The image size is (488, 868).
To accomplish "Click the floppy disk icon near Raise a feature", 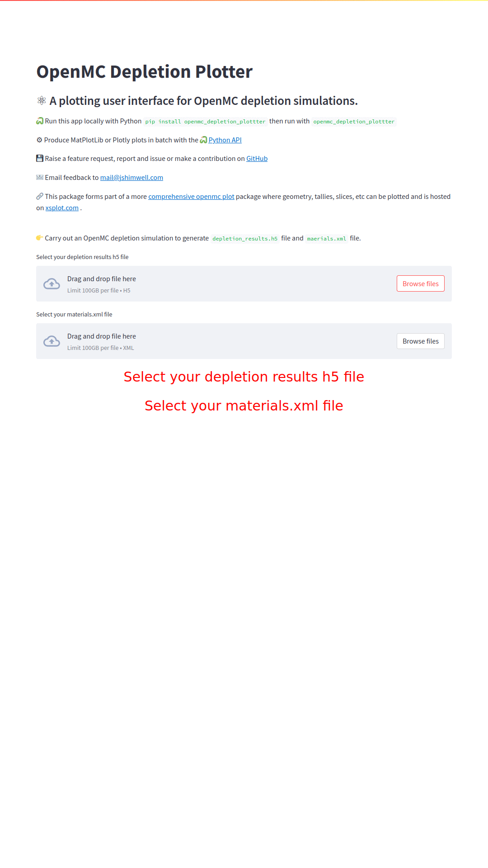I will [40, 158].
